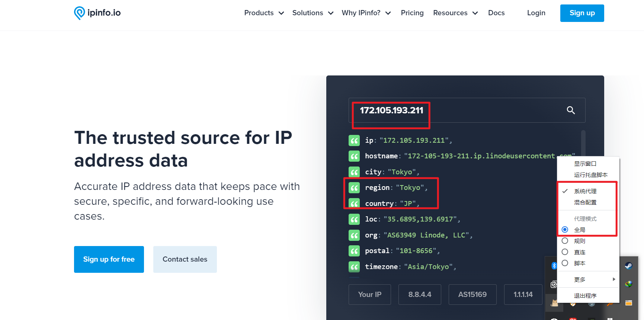Click the quote icon beside the ip field

coord(354,140)
